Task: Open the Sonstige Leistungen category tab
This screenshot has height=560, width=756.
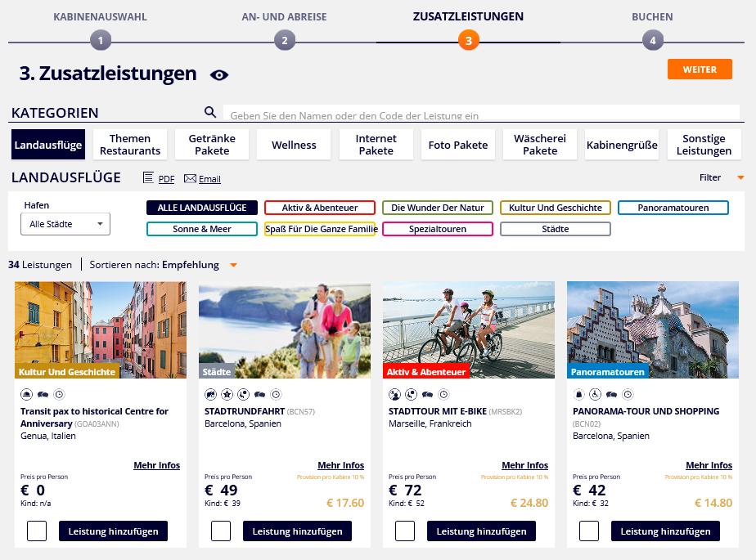Action: coord(704,145)
